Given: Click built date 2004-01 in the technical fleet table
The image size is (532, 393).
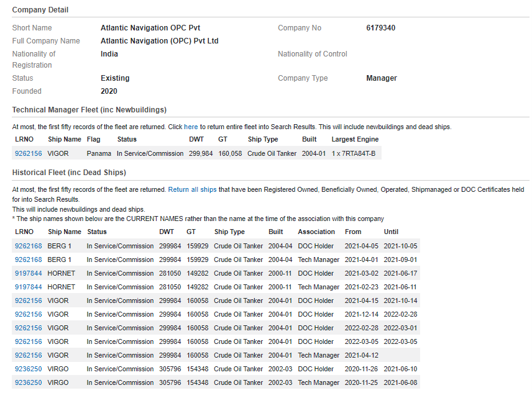Looking at the screenshot, I should (314, 153).
